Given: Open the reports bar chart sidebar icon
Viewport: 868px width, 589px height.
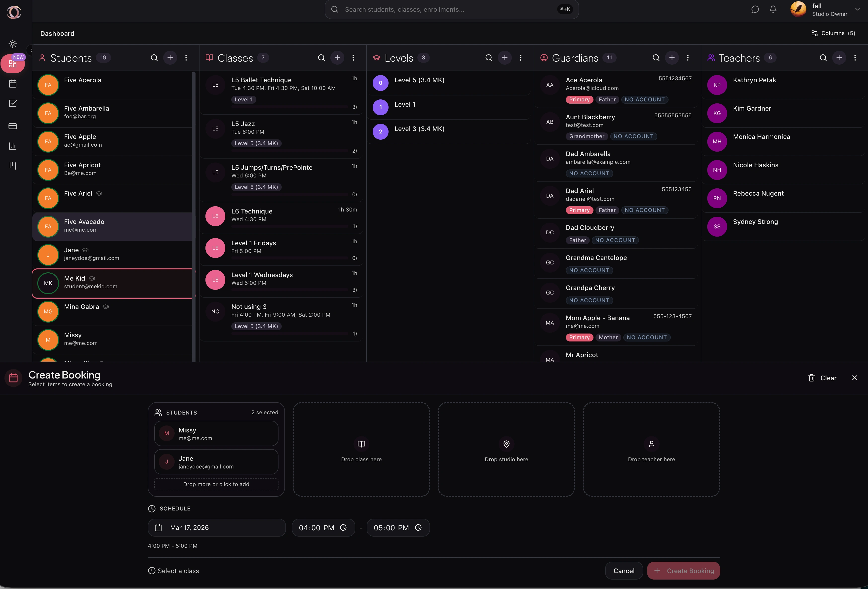Looking at the screenshot, I should point(13,146).
